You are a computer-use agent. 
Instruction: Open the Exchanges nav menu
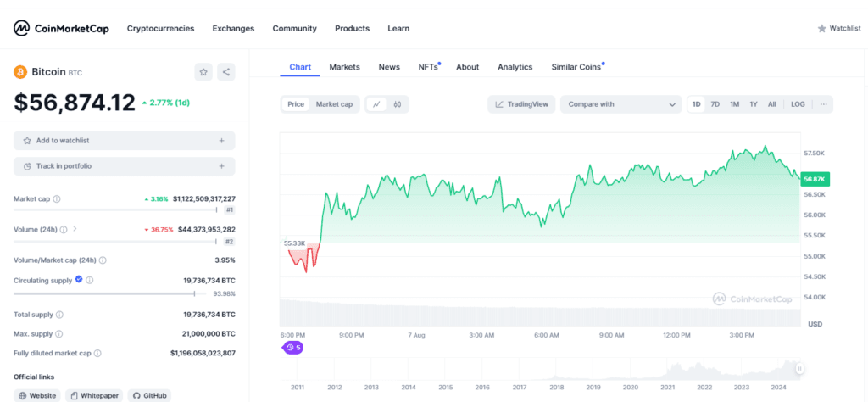click(x=233, y=28)
